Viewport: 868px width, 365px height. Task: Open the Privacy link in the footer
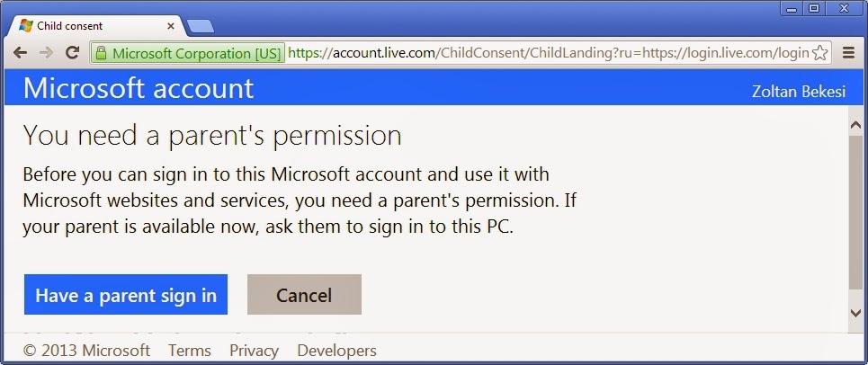pyautogui.click(x=254, y=351)
